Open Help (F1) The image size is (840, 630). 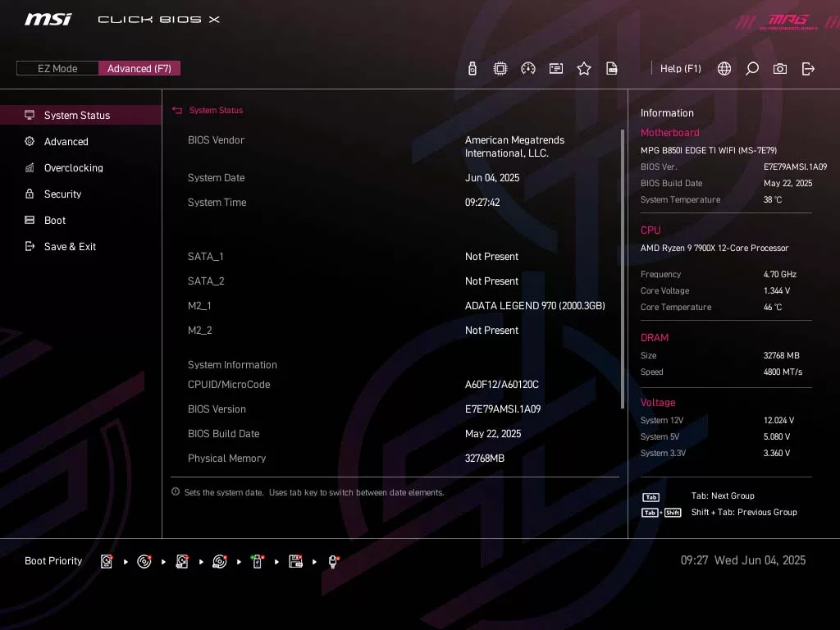coord(680,69)
